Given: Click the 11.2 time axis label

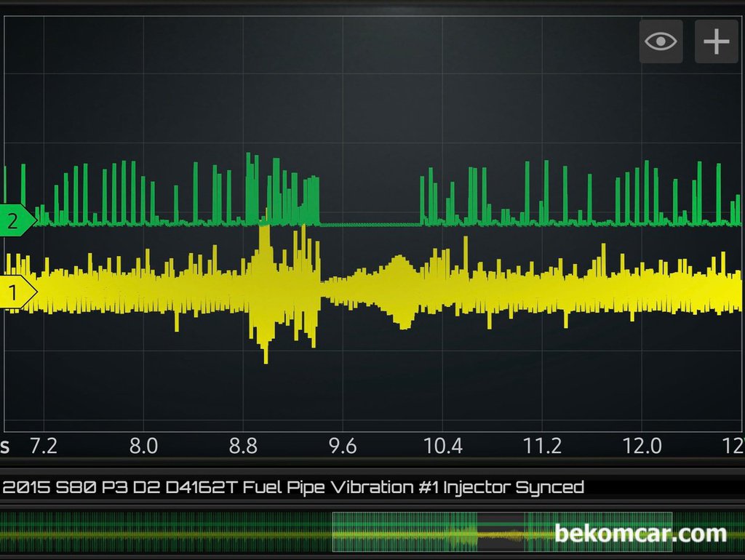Looking at the screenshot, I should (543, 446).
